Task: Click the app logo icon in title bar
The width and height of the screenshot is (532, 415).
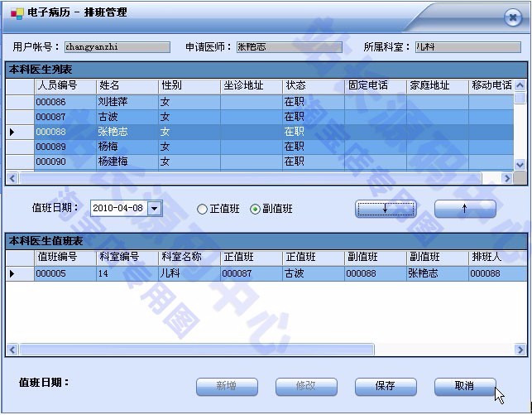Action: click(x=16, y=13)
